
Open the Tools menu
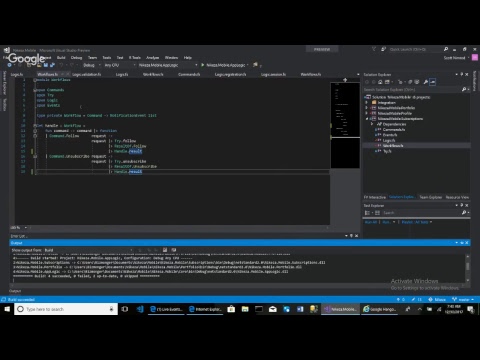point(107,58)
